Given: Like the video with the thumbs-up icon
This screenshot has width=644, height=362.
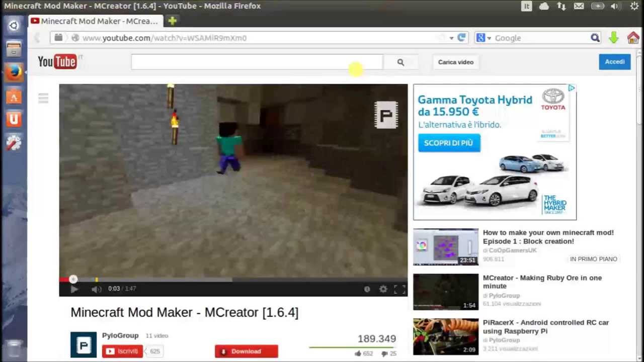Looking at the screenshot, I should point(358,353).
